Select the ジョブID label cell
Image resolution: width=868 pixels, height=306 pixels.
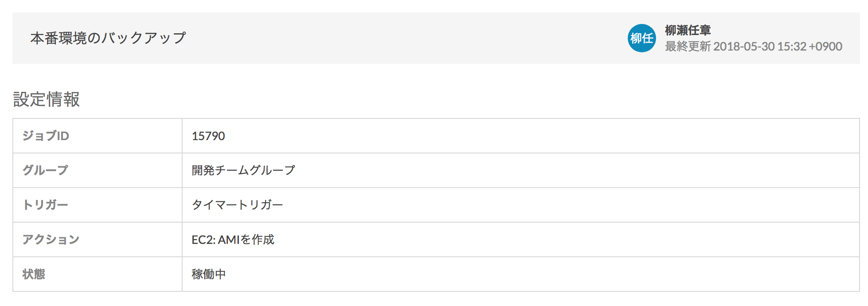[x=98, y=136]
